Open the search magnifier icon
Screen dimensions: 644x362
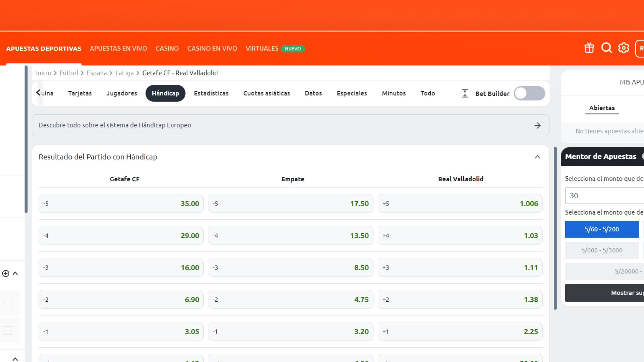coord(606,48)
